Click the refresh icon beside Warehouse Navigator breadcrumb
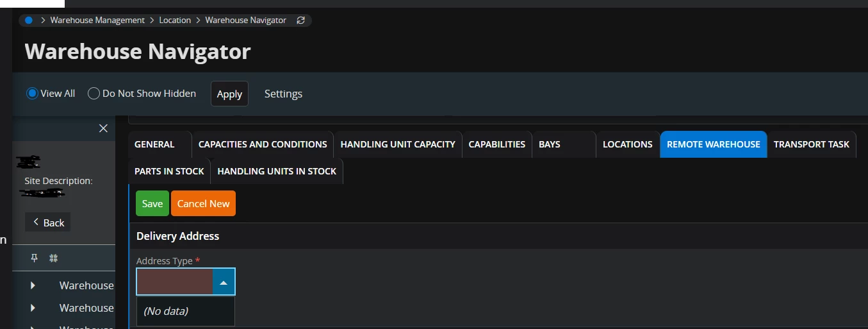The width and height of the screenshot is (868, 329). [x=301, y=21]
